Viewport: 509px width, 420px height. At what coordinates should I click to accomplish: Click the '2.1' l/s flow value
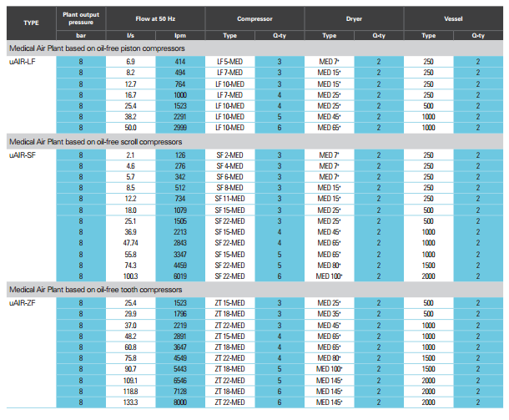pyautogui.click(x=130, y=155)
